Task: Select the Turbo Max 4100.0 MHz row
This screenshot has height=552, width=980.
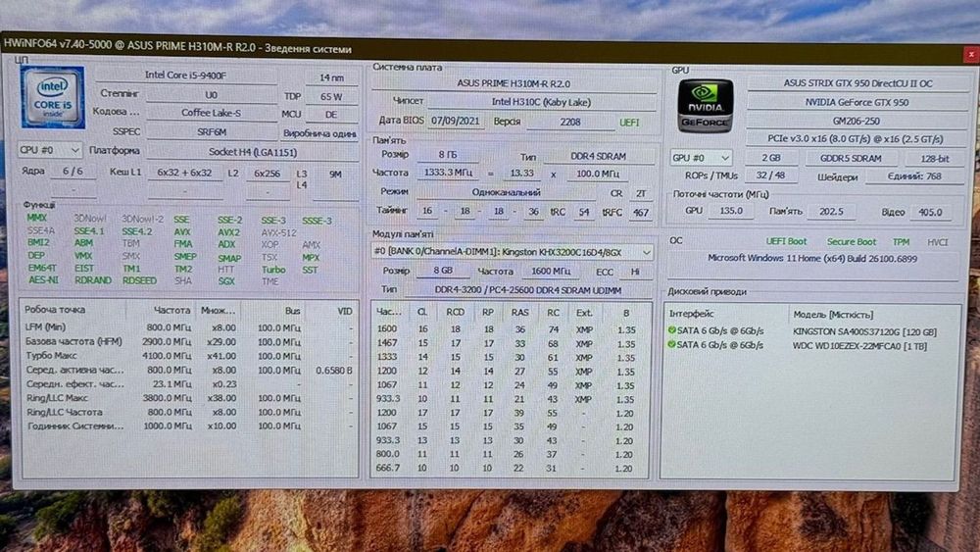Action: (188, 355)
